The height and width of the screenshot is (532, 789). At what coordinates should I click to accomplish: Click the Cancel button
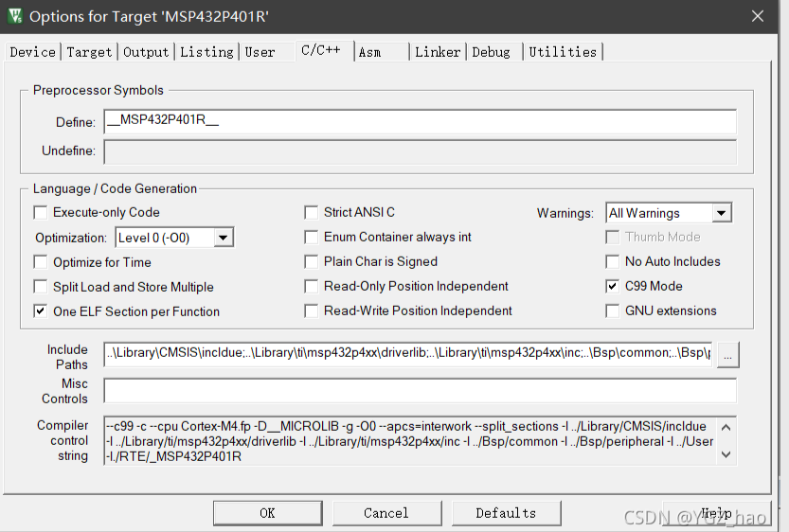click(386, 513)
